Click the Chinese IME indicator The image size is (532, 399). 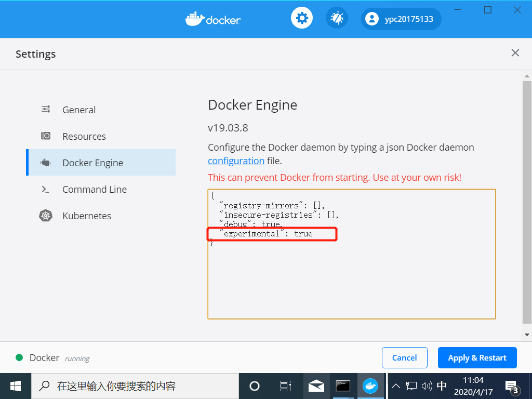(x=442, y=386)
